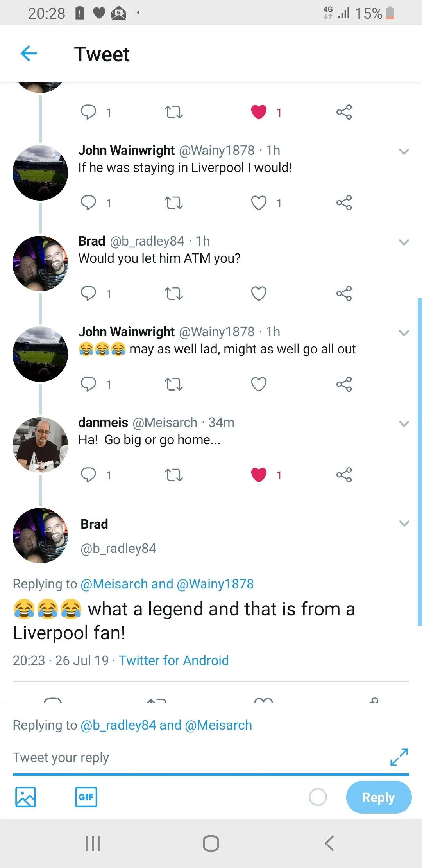
Task: Open share options on Brad's ATM tweet
Action: coord(343,293)
